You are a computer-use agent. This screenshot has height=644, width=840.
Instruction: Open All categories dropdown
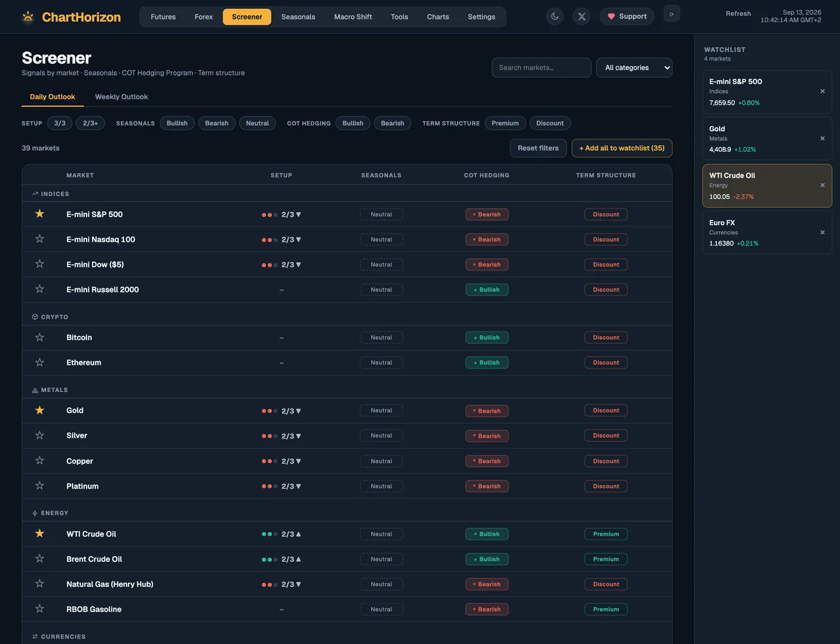[x=634, y=67]
